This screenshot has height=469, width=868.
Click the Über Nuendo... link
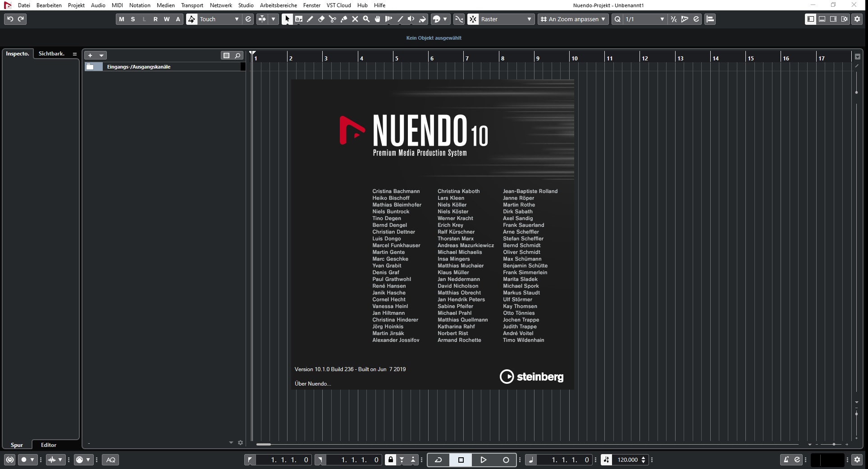[x=312, y=384]
